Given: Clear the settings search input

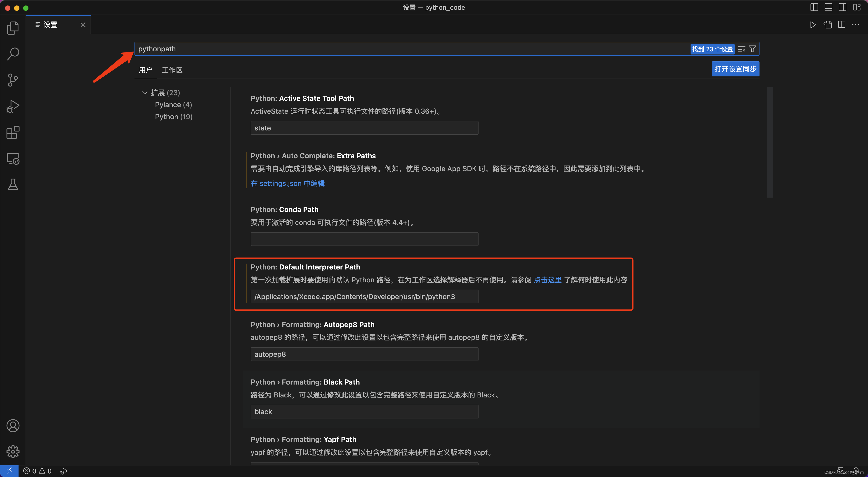Looking at the screenshot, I should 741,49.
